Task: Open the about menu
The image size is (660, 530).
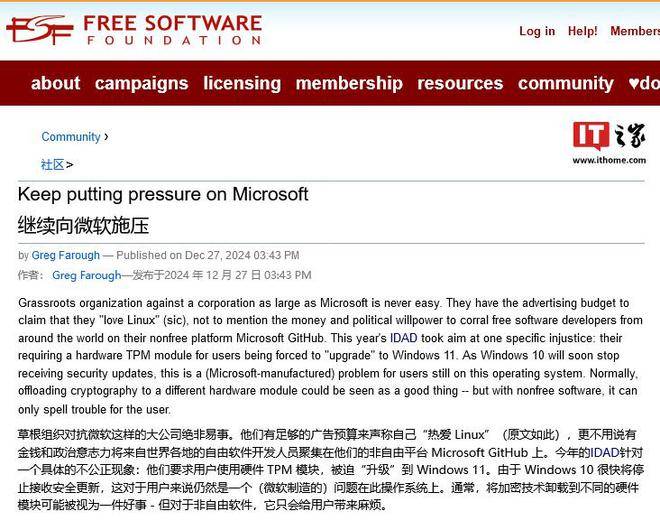Action: [x=56, y=83]
